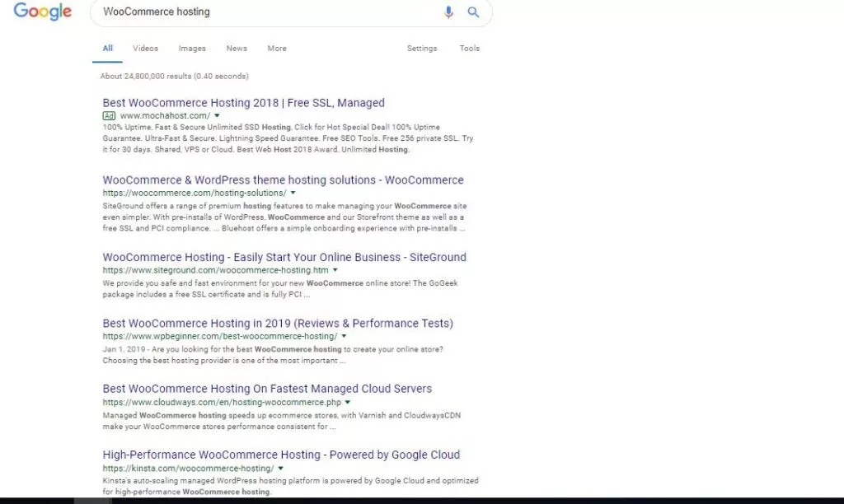
Task: Click the https://kinsta.com/woocommerce-hosting/ URL text
Action: pos(189,469)
